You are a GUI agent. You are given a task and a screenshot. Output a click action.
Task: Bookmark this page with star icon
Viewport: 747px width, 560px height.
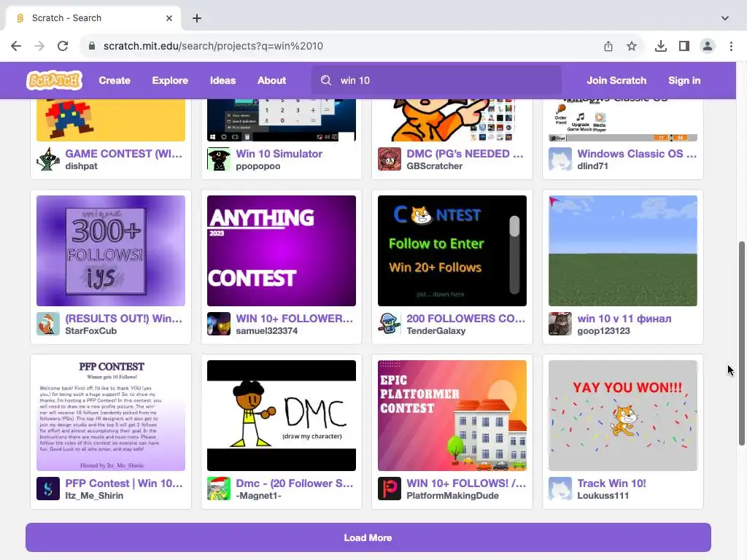(x=632, y=46)
